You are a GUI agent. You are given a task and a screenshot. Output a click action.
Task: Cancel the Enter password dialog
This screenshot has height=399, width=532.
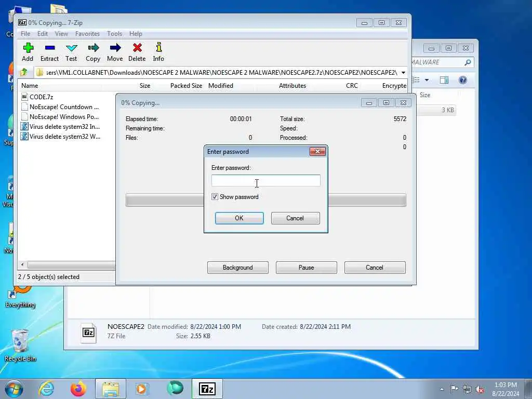tap(295, 218)
